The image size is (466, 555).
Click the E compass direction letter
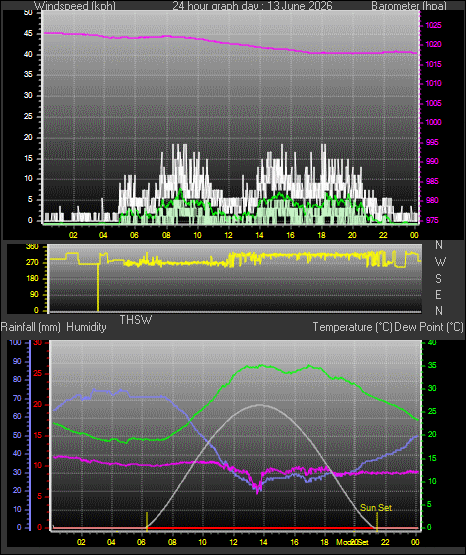438,294
